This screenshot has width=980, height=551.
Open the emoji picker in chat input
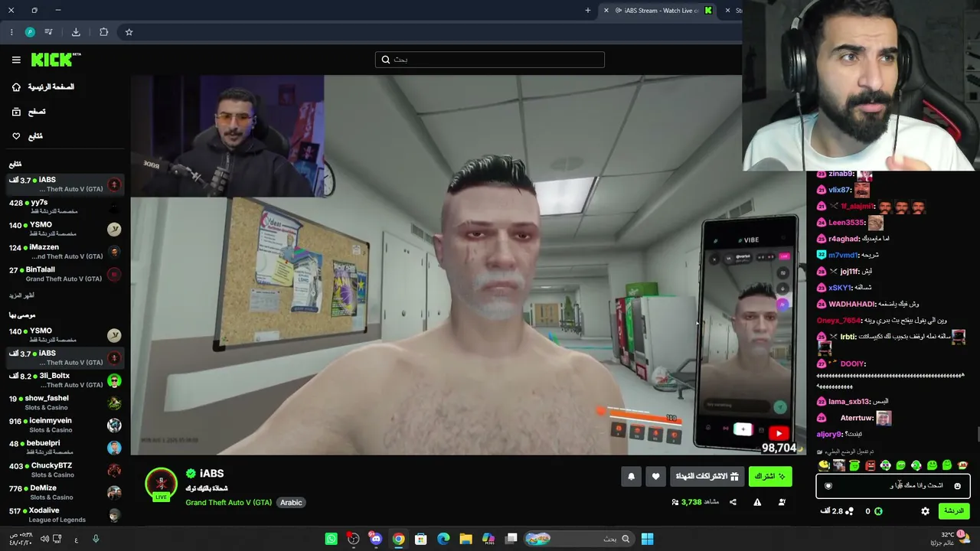click(x=957, y=486)
